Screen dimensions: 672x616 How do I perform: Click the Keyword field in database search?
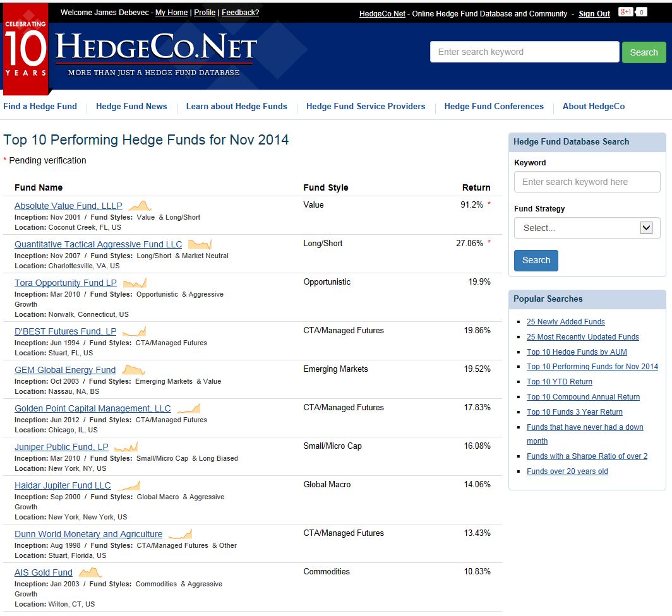click(x=587, y=182)
